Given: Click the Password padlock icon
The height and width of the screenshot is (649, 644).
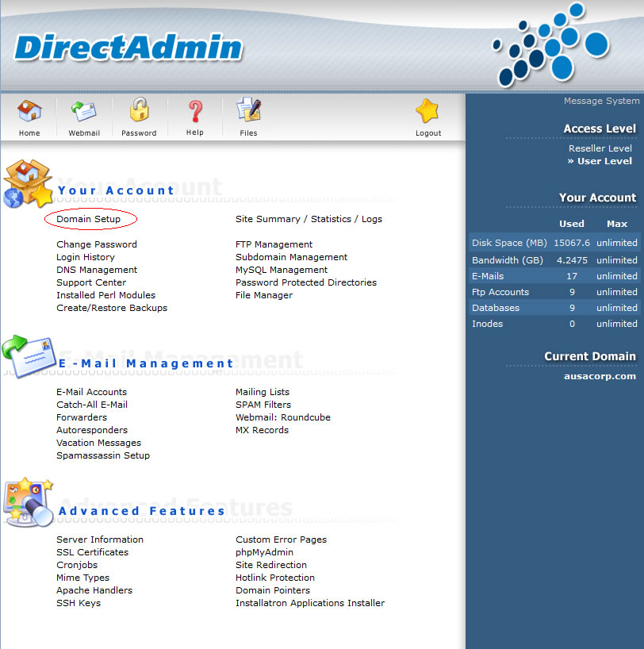Looking at the screenshot, I should point(139,112).
